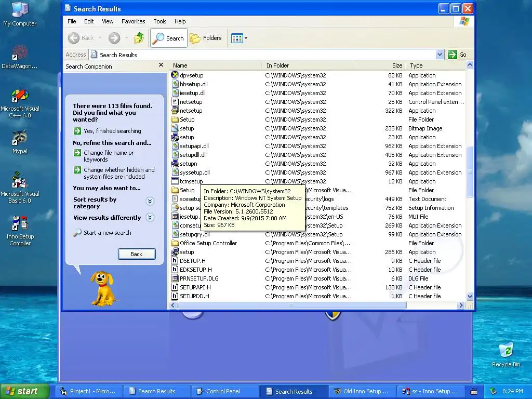Select the tcmsetup application icon
This screenshot has height=399, width=532.
click(x=175, y=181)
